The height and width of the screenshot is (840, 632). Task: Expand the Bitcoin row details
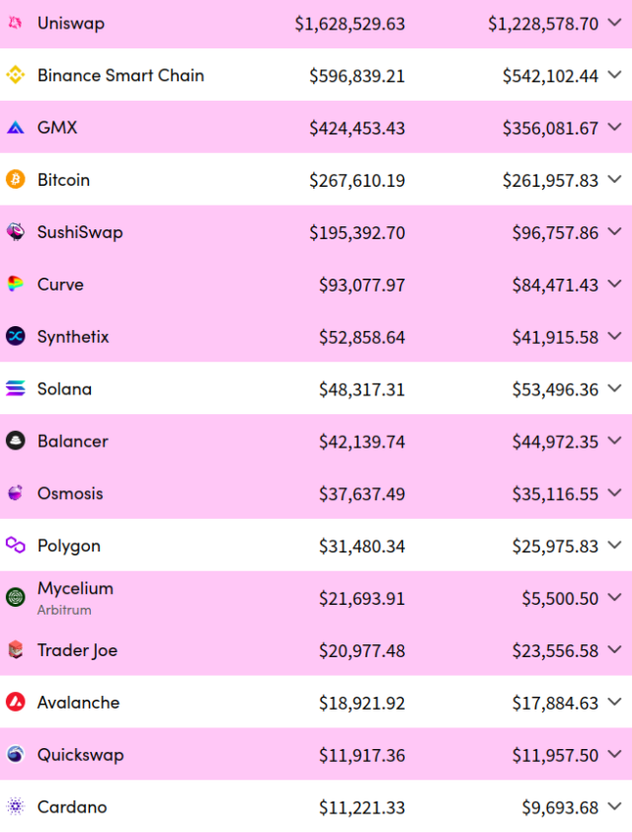point(615,180)
